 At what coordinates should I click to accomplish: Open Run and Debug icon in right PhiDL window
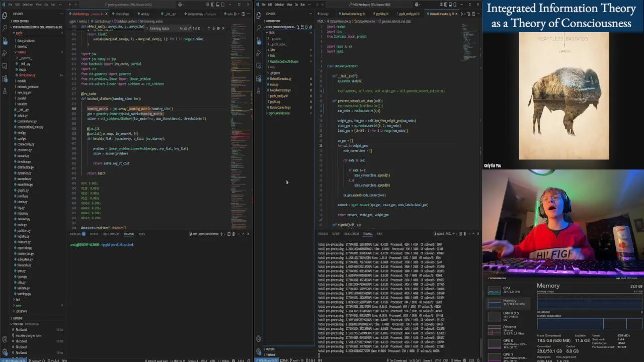[x=259, y=53]
